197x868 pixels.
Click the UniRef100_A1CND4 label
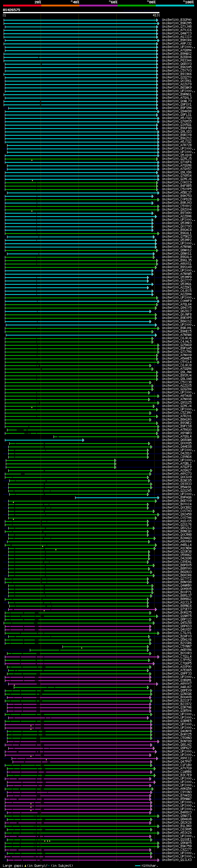177,548
